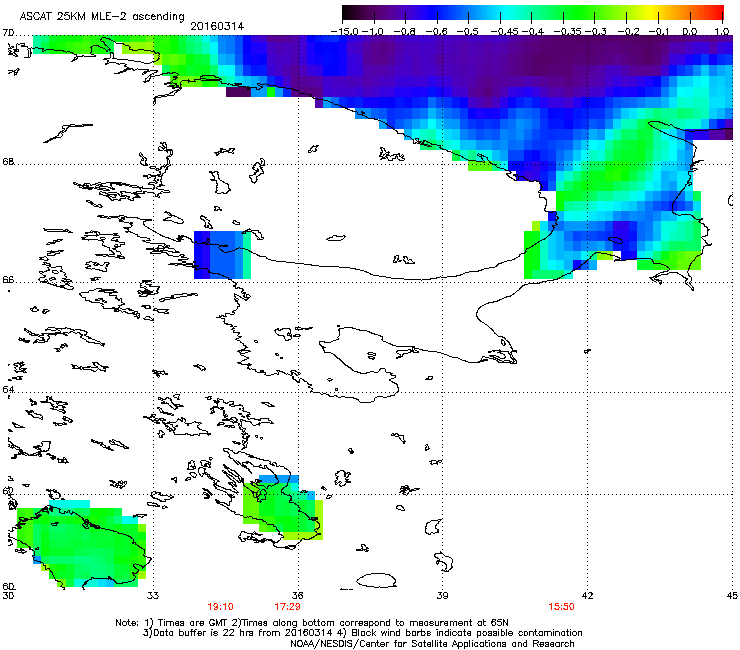Screen dimensions: 740x650
Task: Click the "Times are GMT" note line
Action: click(312, 623)
